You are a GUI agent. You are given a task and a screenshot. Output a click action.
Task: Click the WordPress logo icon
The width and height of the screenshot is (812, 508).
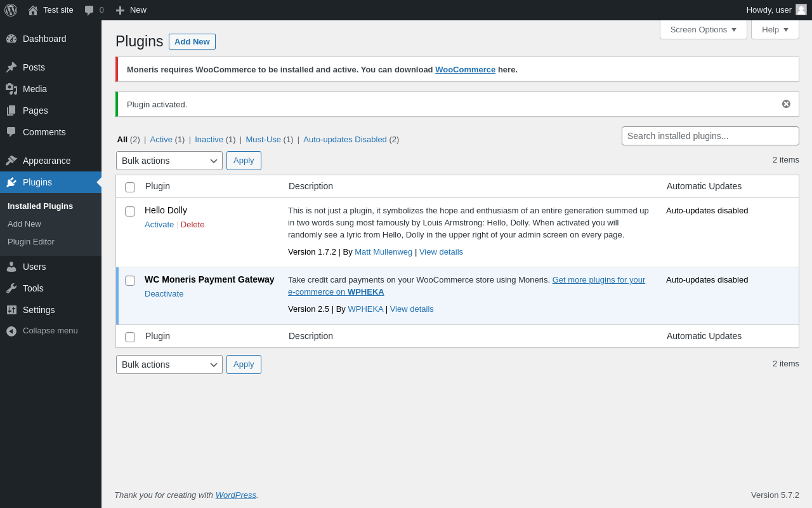point(11,10)
